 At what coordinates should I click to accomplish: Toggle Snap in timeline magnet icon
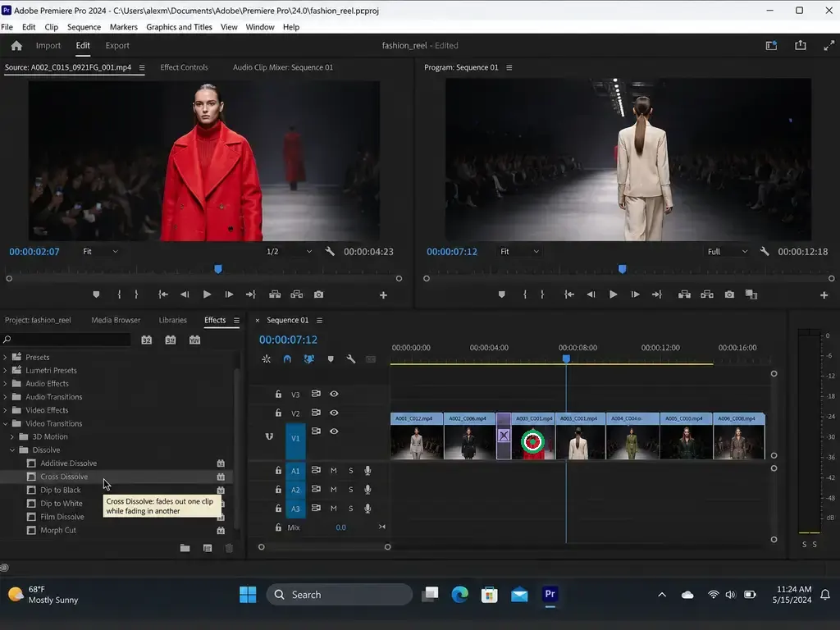pyautogui.click(x=287, y=359)
